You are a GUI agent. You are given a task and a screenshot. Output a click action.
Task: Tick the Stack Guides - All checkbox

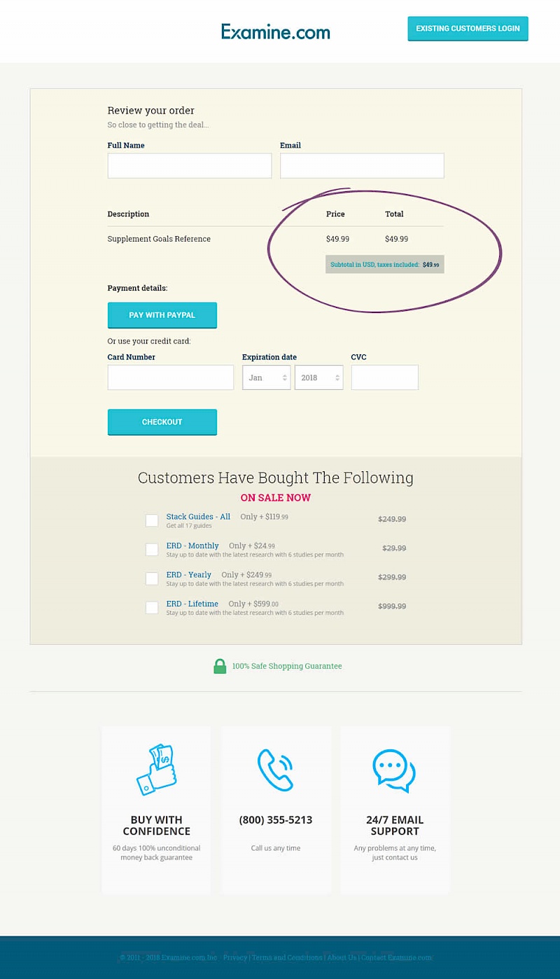[x=152, y=520]
